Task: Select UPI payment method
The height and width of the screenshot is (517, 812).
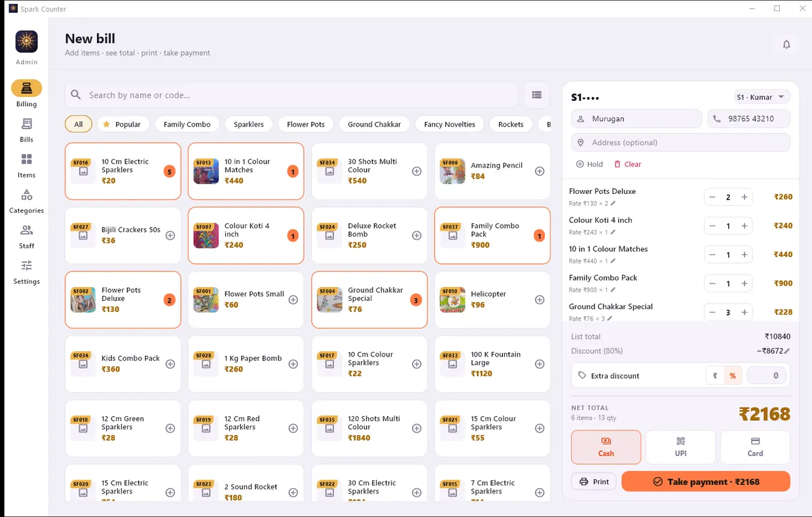Action: (681, 447)
